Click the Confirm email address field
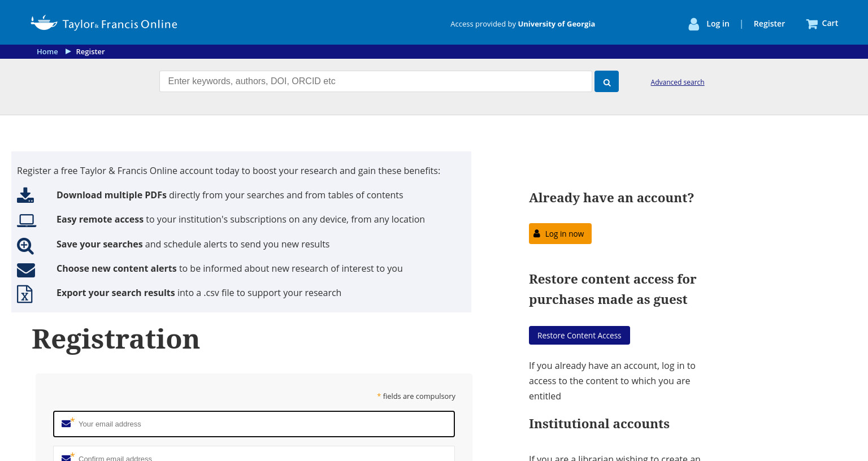 pyautogui.click(x=254, y=454)
